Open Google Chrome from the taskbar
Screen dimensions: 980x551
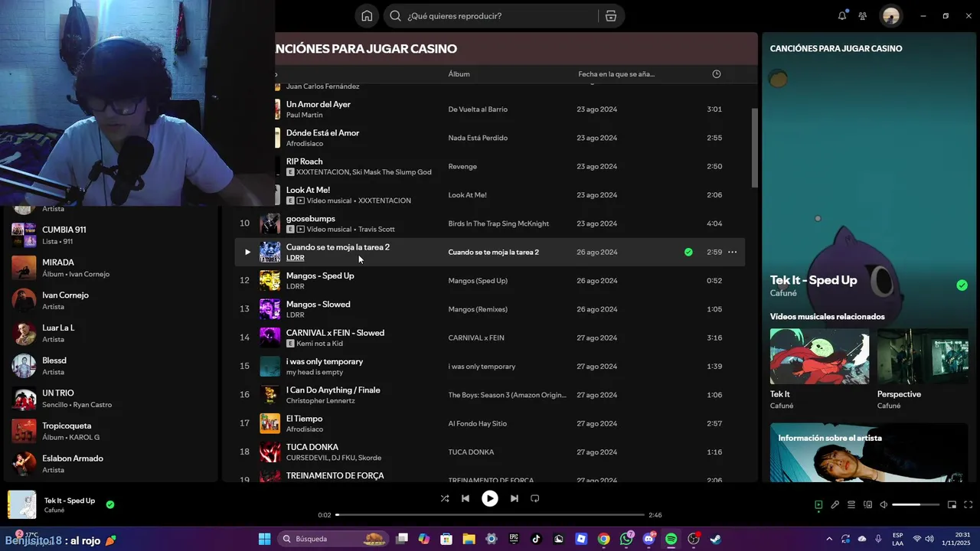(604, 539)
